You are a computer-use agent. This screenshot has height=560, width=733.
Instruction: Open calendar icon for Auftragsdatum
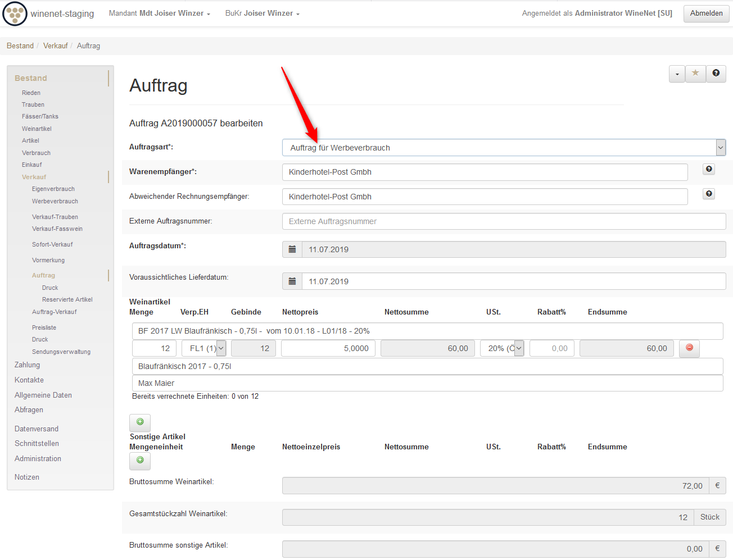pos(292,249)
